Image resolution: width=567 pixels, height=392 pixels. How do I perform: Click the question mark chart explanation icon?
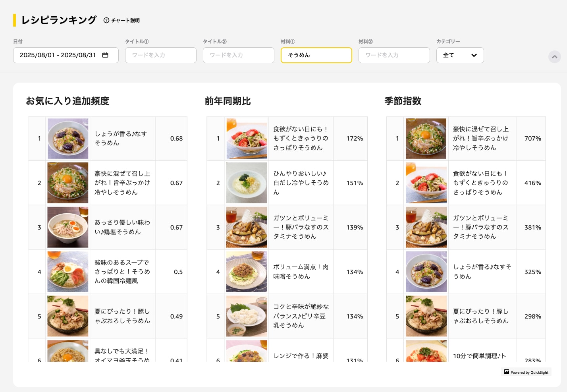(x=106, y=20)
